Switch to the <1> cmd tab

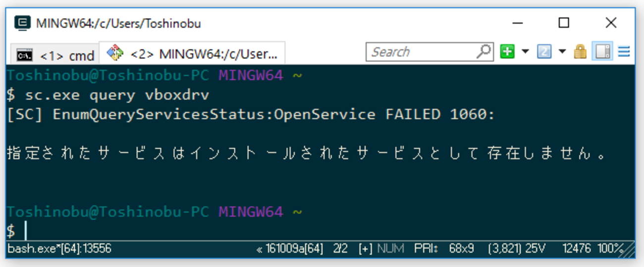[x=55, y=55]
